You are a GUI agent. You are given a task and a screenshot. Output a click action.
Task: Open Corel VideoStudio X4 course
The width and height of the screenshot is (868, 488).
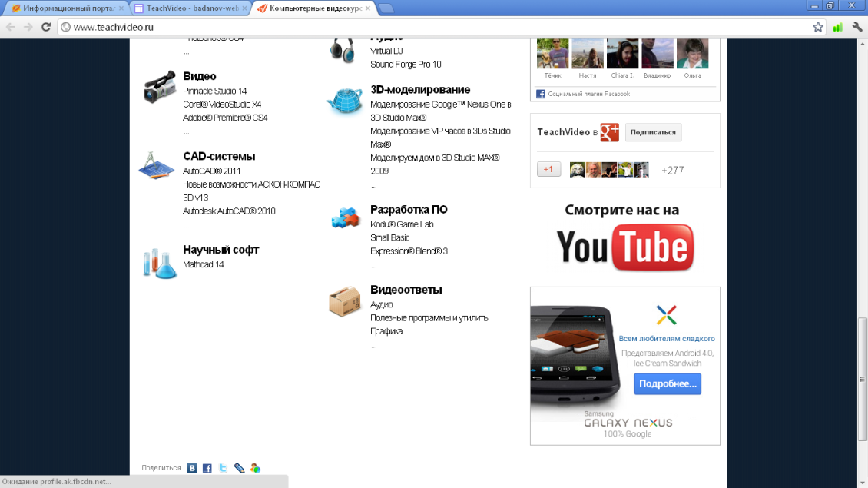tap(222, 105)
